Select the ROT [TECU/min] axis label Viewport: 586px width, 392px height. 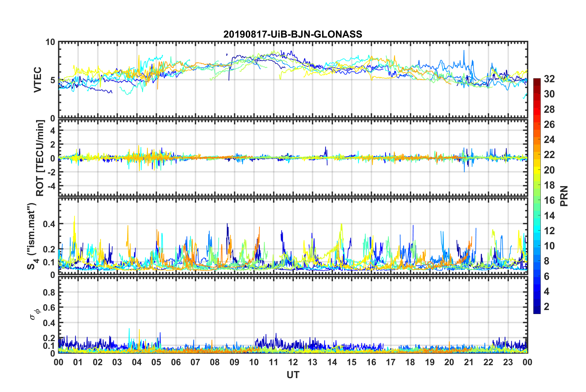pos(40,158)
